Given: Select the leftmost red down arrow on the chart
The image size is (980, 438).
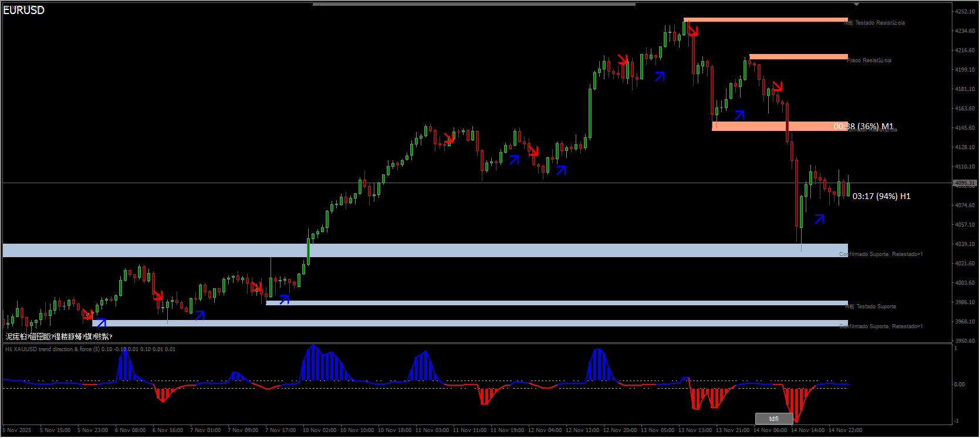Looking at the screenshot, I should (x=87, y=314).
